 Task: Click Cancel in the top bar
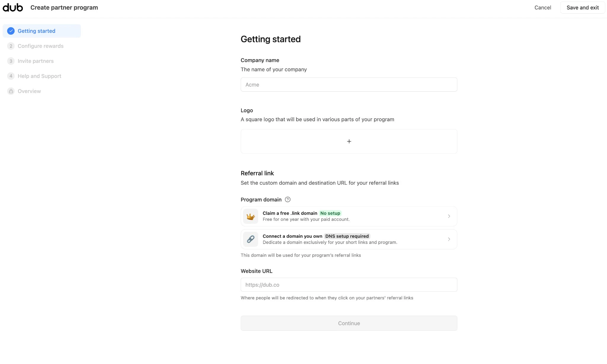543,7
